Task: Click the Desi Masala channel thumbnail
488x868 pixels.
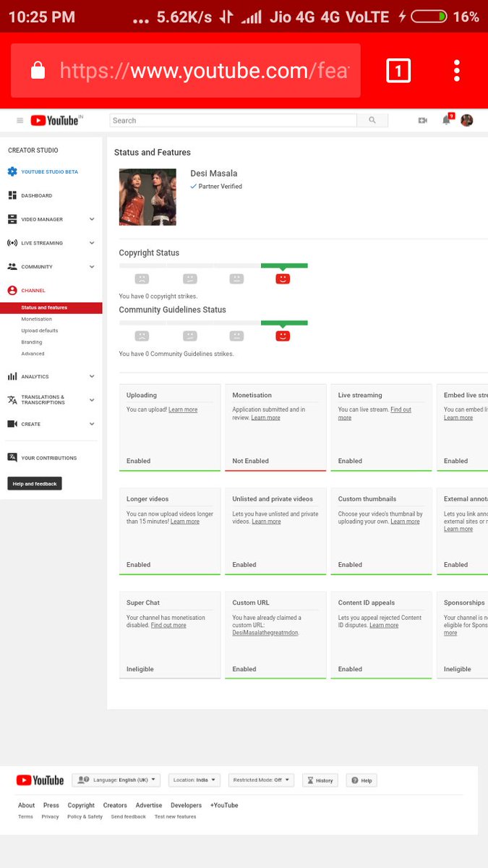Action: 147,197
